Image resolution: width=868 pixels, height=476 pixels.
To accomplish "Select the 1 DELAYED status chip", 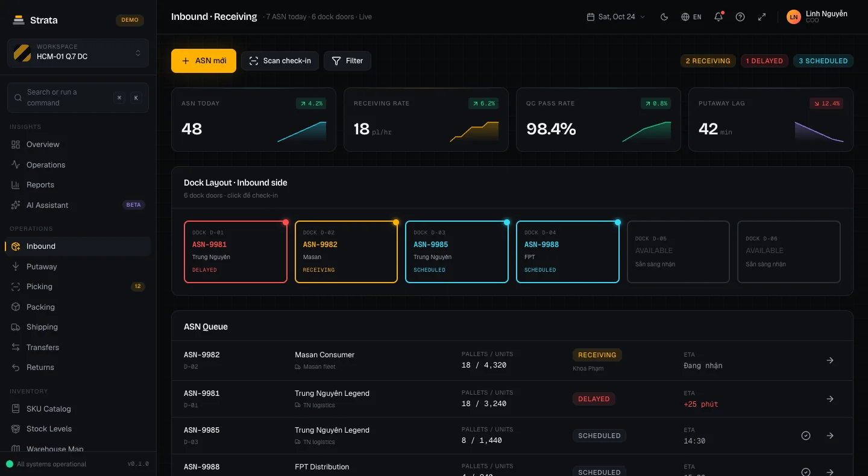I will tap(764, 61).
